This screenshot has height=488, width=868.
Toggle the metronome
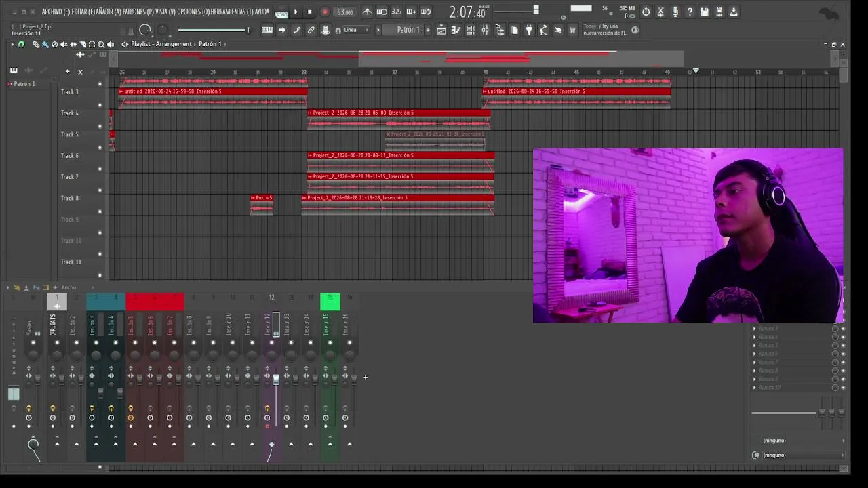[x=367, y=12]
